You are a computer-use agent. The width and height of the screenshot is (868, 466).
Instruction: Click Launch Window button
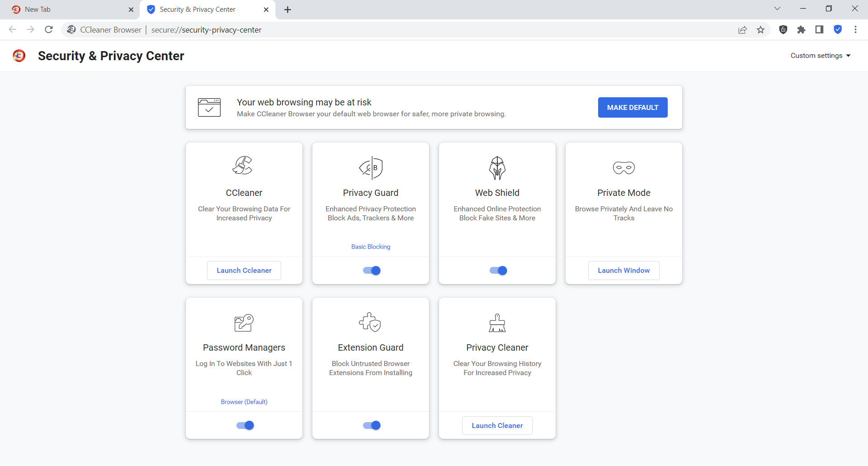click(x=624, y=271)
